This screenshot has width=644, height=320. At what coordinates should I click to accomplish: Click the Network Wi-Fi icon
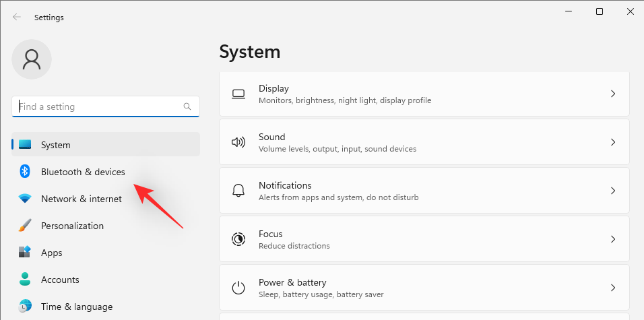[x=25, y=199]
